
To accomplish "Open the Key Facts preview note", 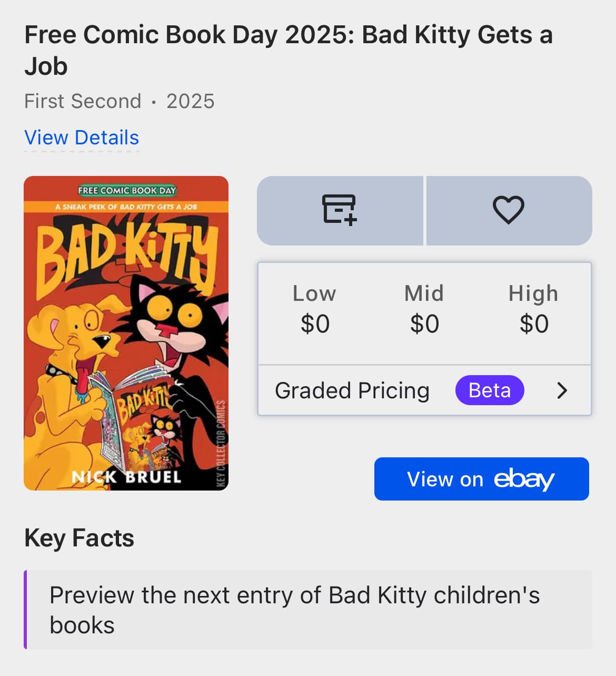I will click(308, 610).
